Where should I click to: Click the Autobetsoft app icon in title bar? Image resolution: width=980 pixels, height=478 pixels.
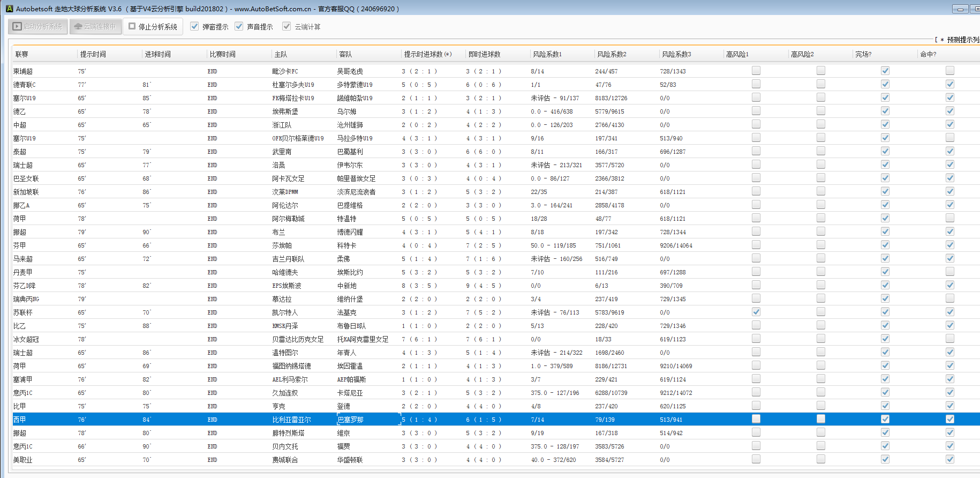click(9, 9)
